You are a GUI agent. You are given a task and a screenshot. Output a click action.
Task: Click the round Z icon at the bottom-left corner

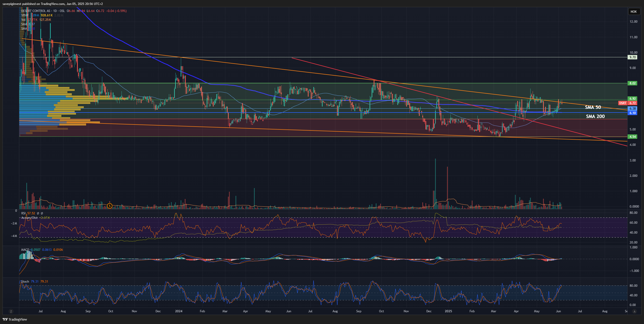coord(11,311)
